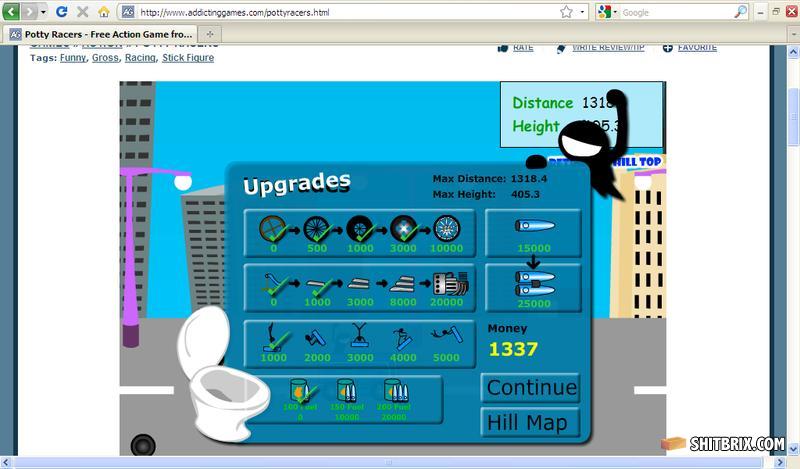Click the Continue button

click(531, 388)
